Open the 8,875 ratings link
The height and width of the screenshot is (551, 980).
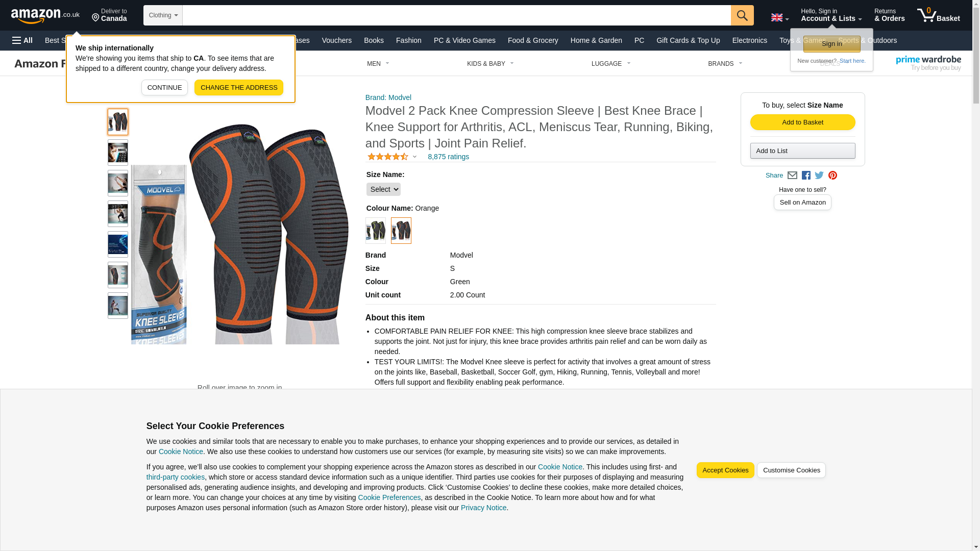click(448, 157)
